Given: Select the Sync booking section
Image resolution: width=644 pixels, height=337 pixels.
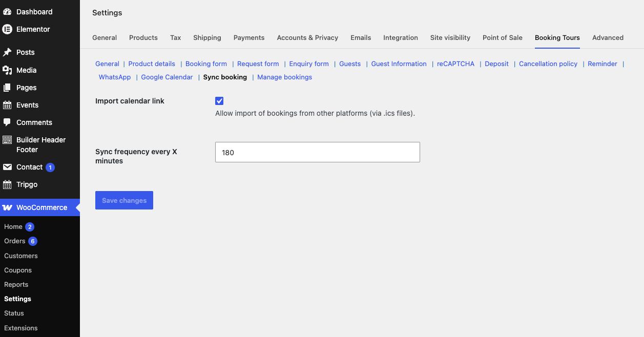Looking at the screenshot, I should coord(225,77).
